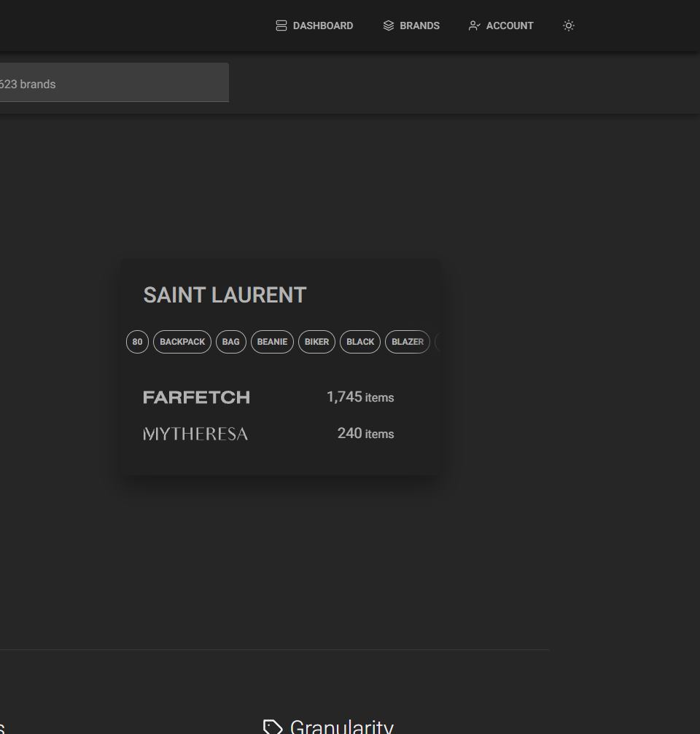Select the BACKPACK tag chip
The image size is (700, 734).
click(x=182, y=342)
